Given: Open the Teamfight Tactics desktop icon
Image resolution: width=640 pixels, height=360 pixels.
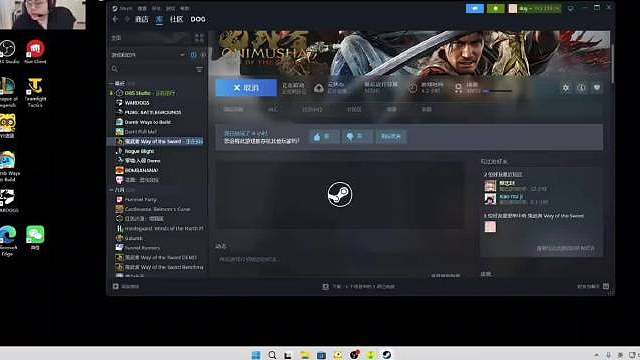Looking at the screenshot, I should 35,93.
